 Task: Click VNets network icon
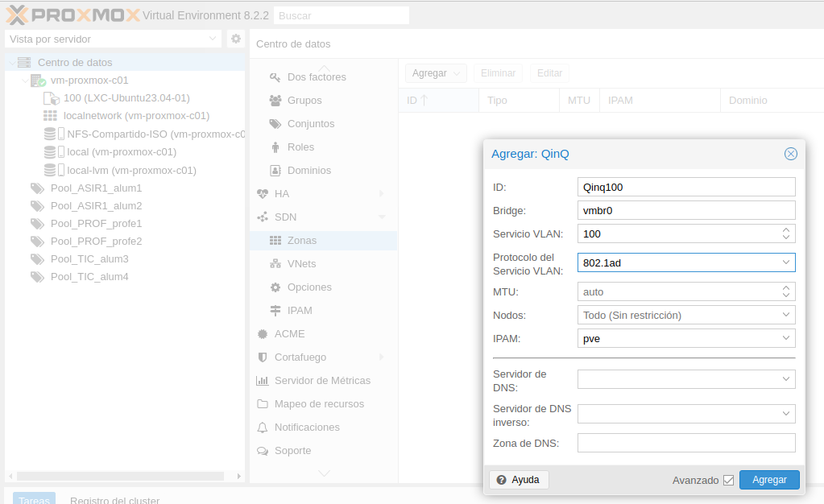point(275,264)
